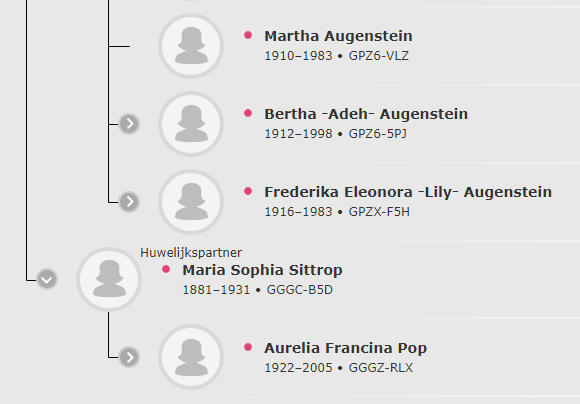Screen dimensions: 580x404
Task: Click Bertha -Adeh- Augenstein's portrait icon
Action: click(x=191, y=124)
